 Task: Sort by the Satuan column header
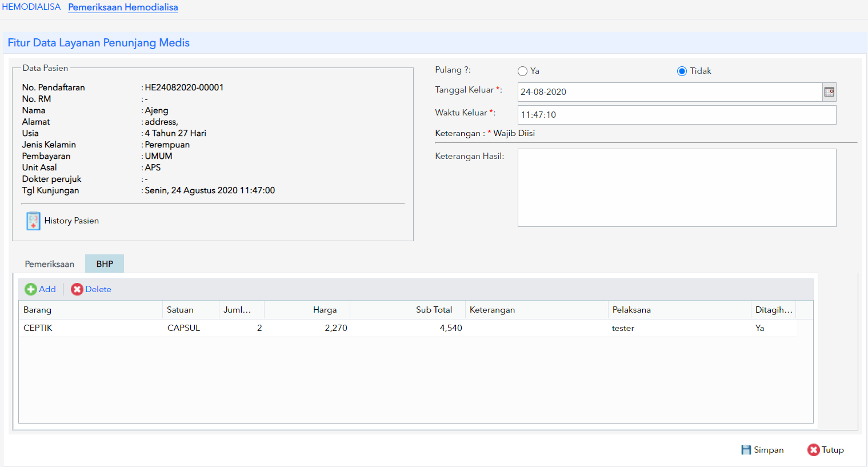(191, 310)
